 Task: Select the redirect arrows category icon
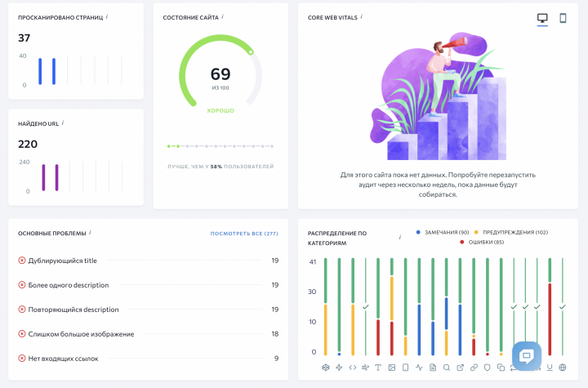[x=365, y=368]
